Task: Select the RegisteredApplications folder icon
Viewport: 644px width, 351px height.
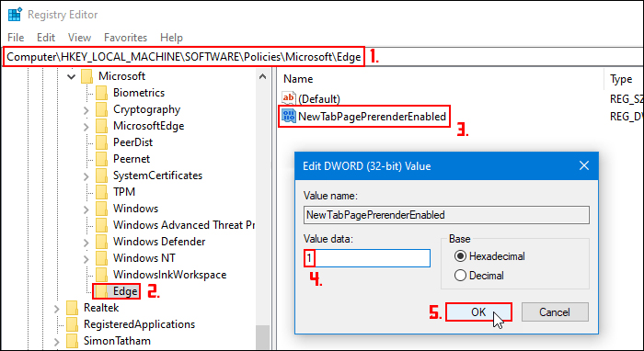Action: pos(72,324)
